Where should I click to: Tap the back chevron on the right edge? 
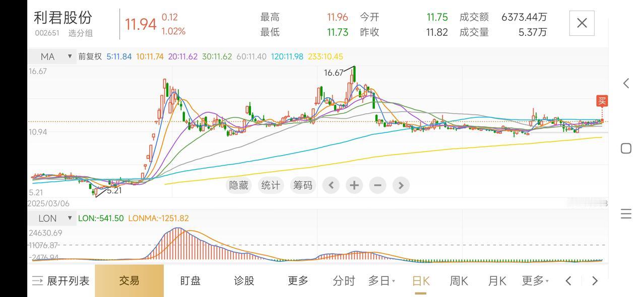[625, 83]
